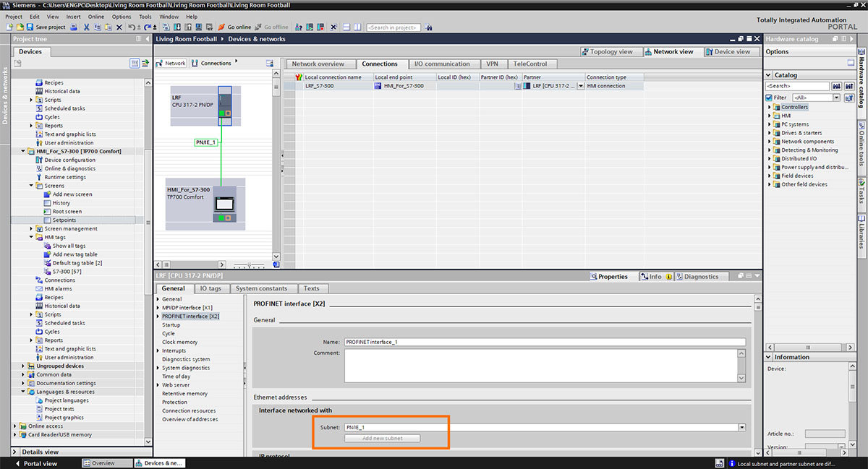Adjust the network view zoom slider

[250, 265]
